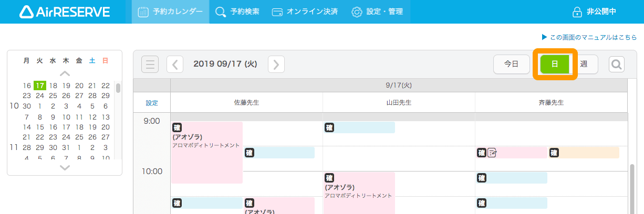Viewport: 644px width, 214px height.
Task: Click the 今日 button
Action: click(511, 64)
